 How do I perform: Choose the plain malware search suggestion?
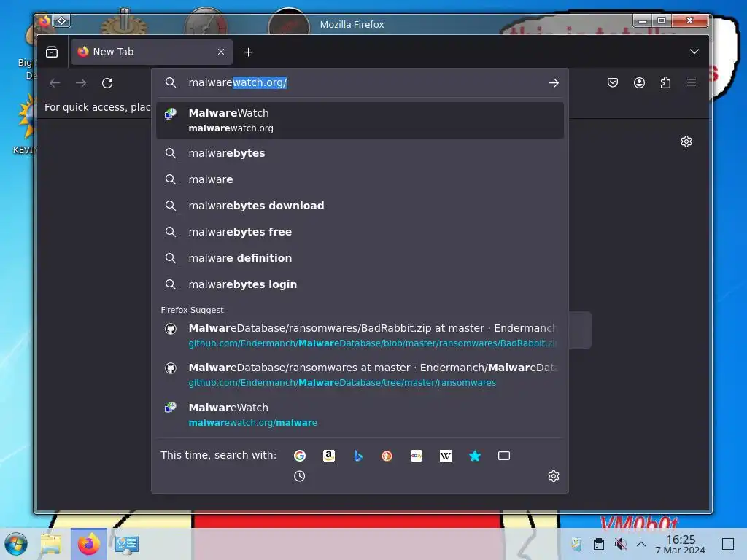tap(360, 179)
